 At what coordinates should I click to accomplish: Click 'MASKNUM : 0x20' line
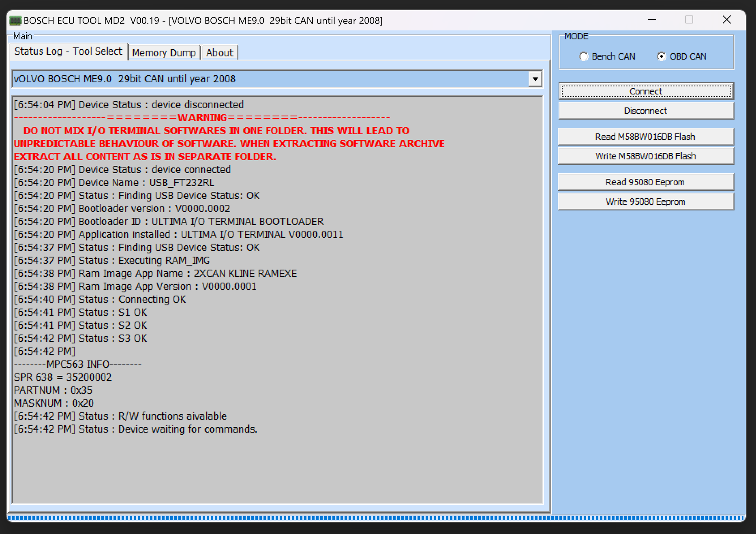54,403
